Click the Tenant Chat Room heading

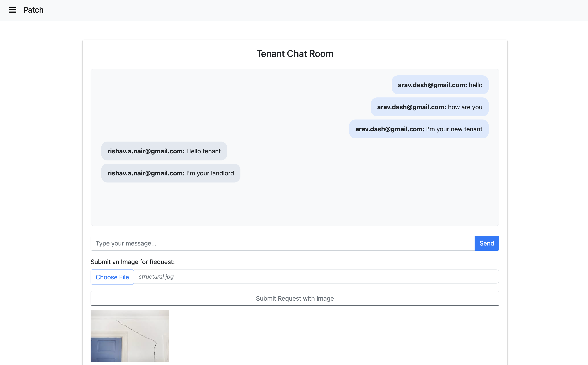[295, 54]
